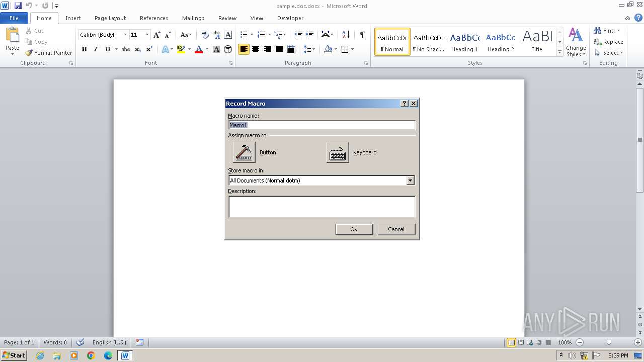Click the Text Highlight Color swatch

(x=181, y=49)
